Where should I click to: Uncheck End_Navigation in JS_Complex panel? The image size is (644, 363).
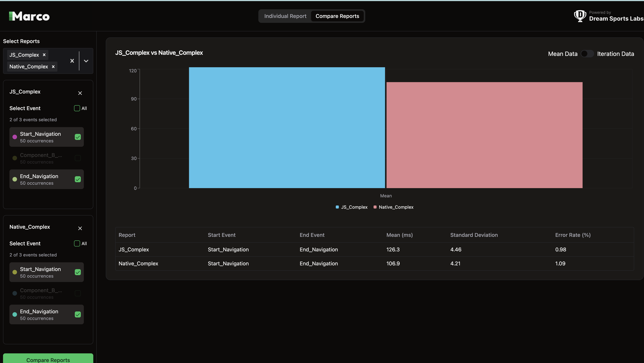[77, 179]
